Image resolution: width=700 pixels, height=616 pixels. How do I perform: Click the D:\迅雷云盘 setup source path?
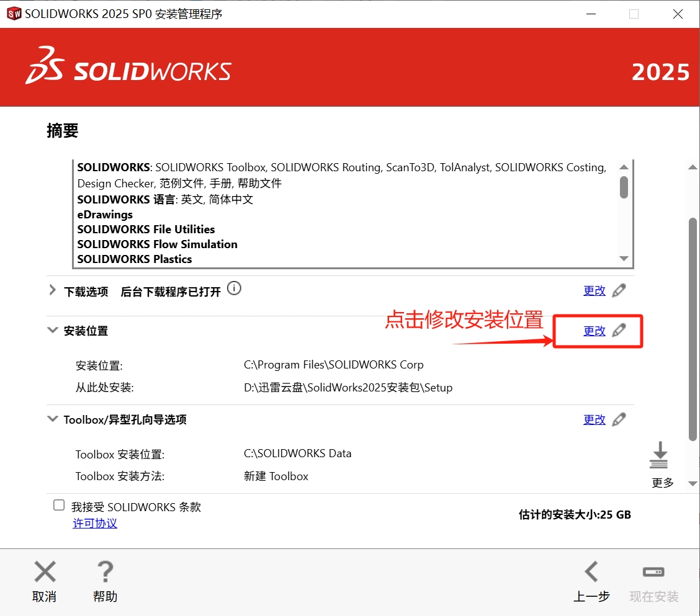(x=348, y=388)
